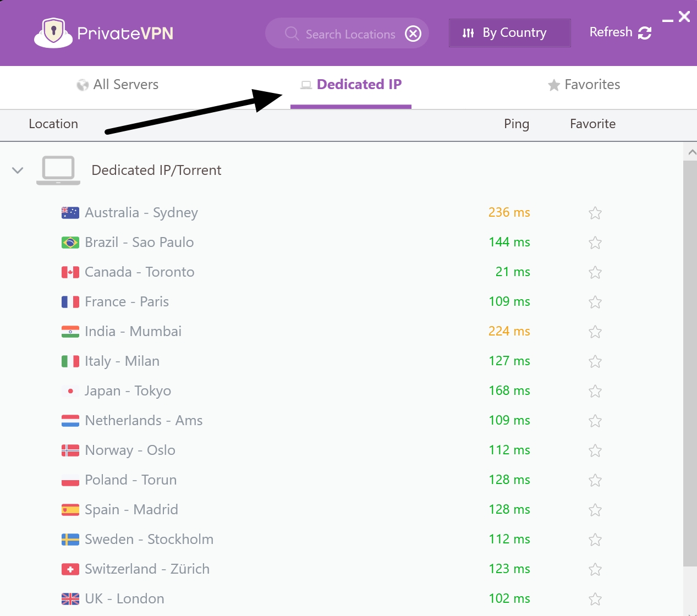The height and width of the screenshot is (616, 697).
Task: Click the Sweden - Stockholm star icon
Action: [x=595, y=540]
